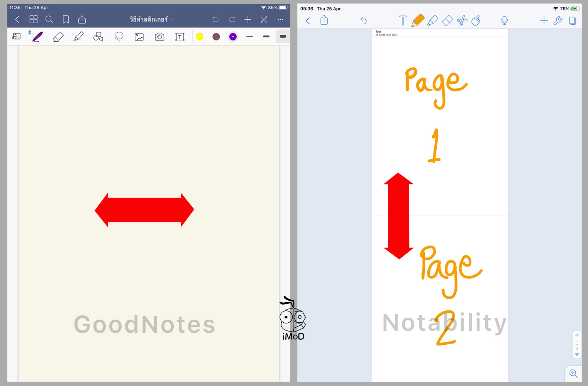Image resolution: width=588 pixels, height=386 pixels.
Task: Tap the zoom magnifier in Notability corner
Action: pos(573,373)
